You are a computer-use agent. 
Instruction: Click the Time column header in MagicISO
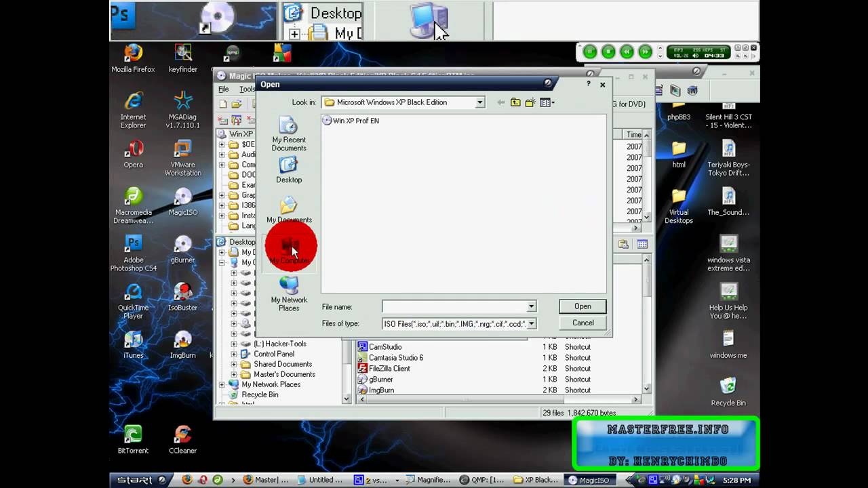coord(633,135)
